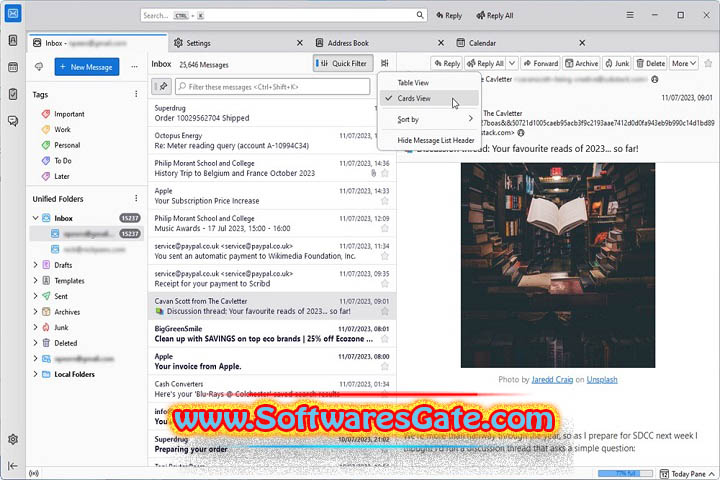Screen dimensions: 720x480
Task: Open the Sort by submenu
Action: click(x=429, y=119)
